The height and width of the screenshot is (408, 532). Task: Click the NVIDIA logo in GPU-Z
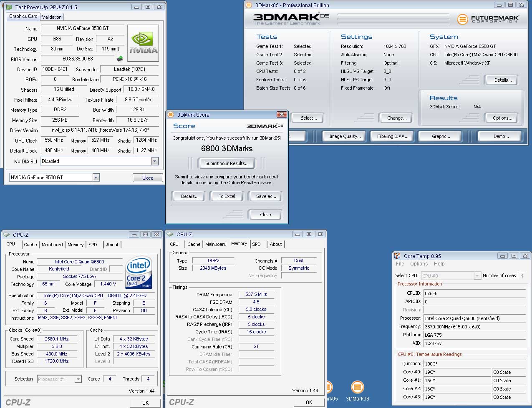click(143, 43)
